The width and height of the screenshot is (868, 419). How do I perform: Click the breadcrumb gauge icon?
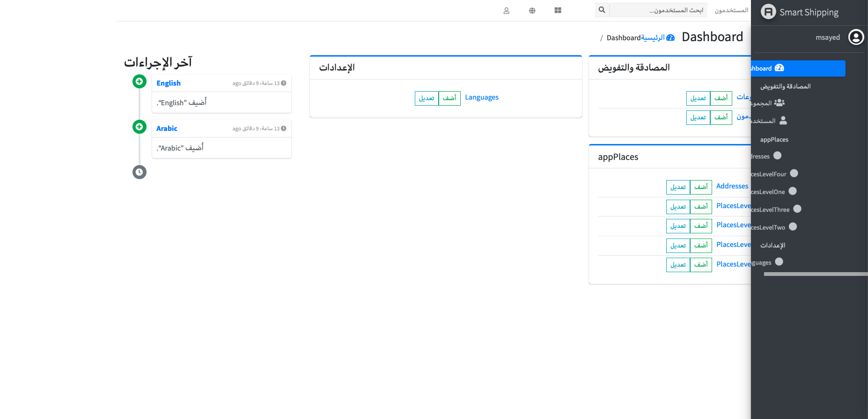[x=670, y=37]
